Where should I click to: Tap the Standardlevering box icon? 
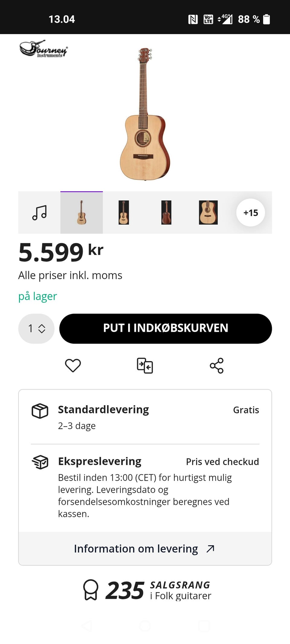40,411
